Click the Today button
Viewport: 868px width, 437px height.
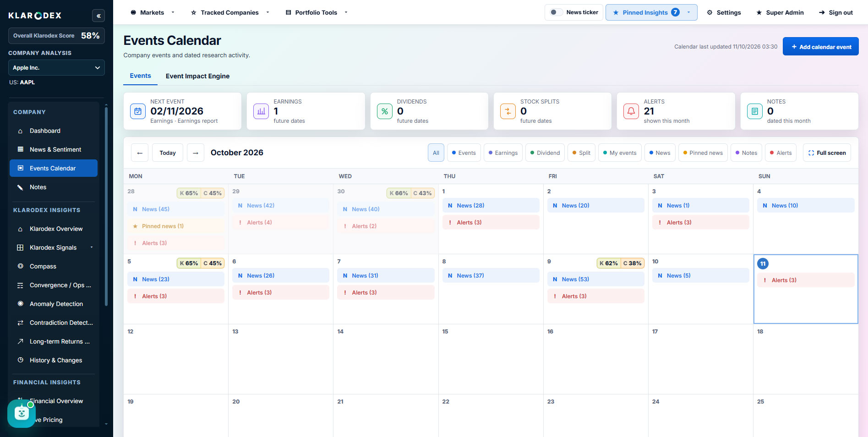click(168, 153)
